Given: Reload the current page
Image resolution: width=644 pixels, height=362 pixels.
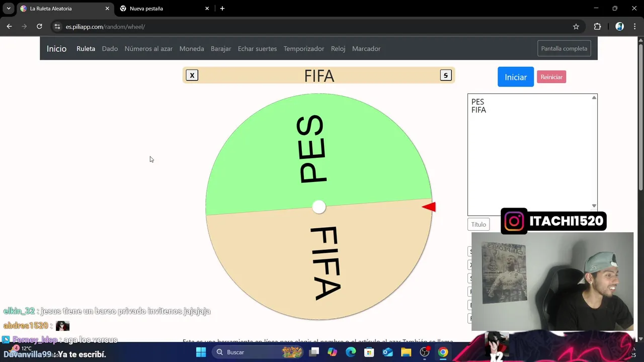Looking at the screenshot, I should 39,27.
